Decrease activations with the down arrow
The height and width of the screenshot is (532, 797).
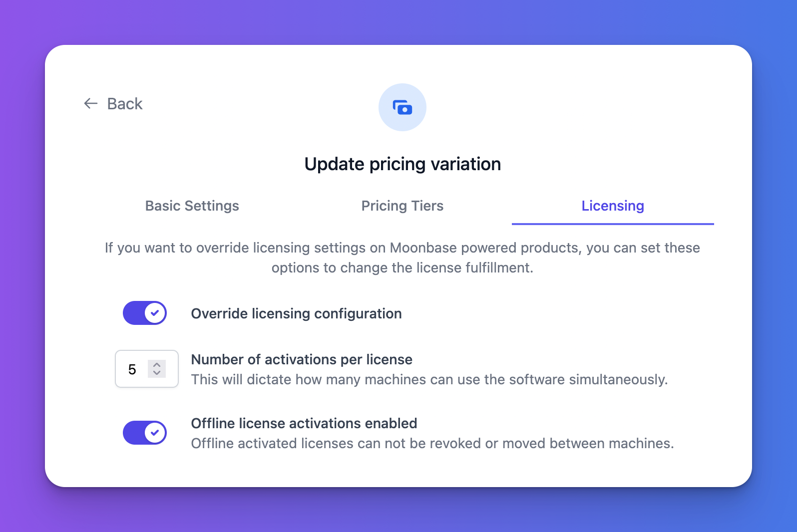(x=157, y=373)
